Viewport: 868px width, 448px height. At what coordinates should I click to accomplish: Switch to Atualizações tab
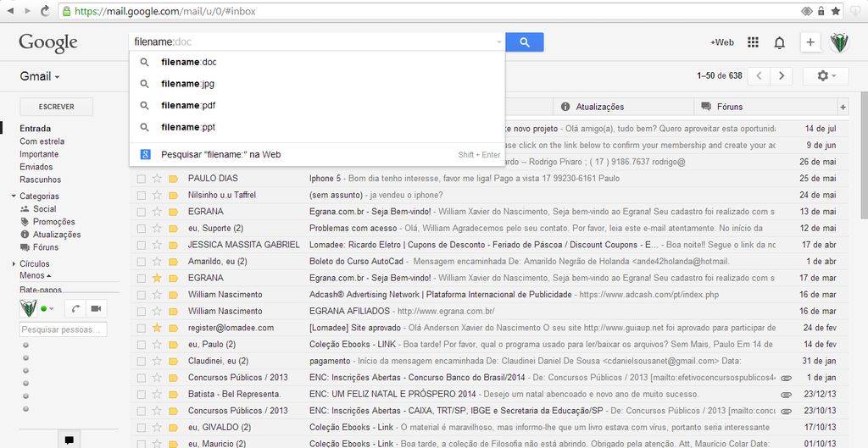coord(623,107)
